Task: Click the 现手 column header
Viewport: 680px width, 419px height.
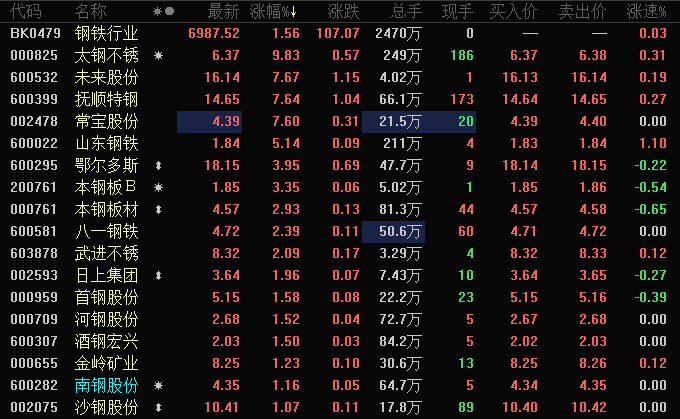Action: pos(458,12)
